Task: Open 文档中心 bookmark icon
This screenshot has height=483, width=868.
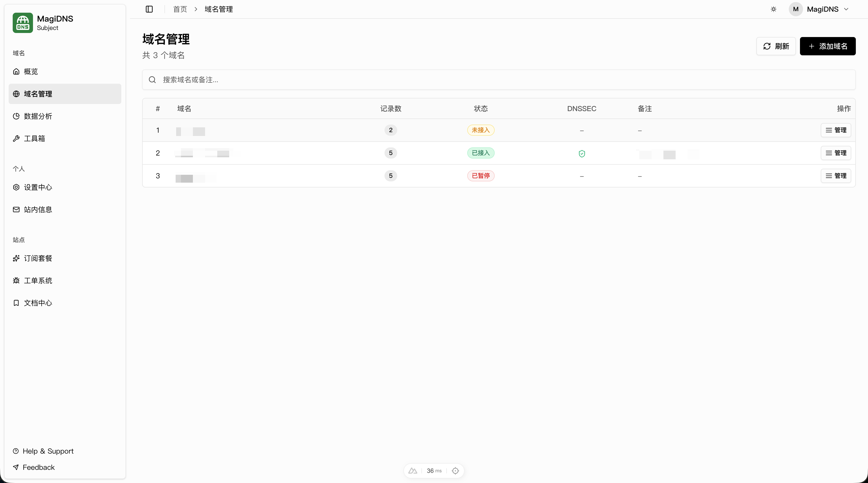Action: (16, 303)
